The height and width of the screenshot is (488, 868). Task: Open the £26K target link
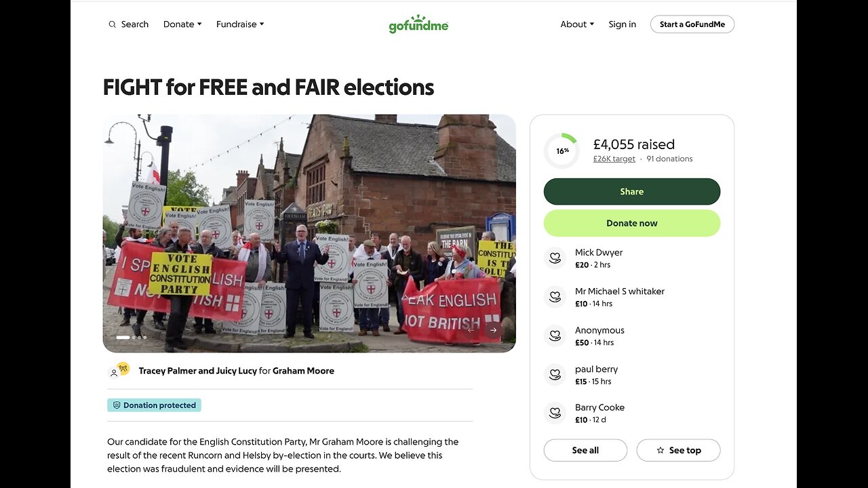pyautogui.click(x=614, y=159)
